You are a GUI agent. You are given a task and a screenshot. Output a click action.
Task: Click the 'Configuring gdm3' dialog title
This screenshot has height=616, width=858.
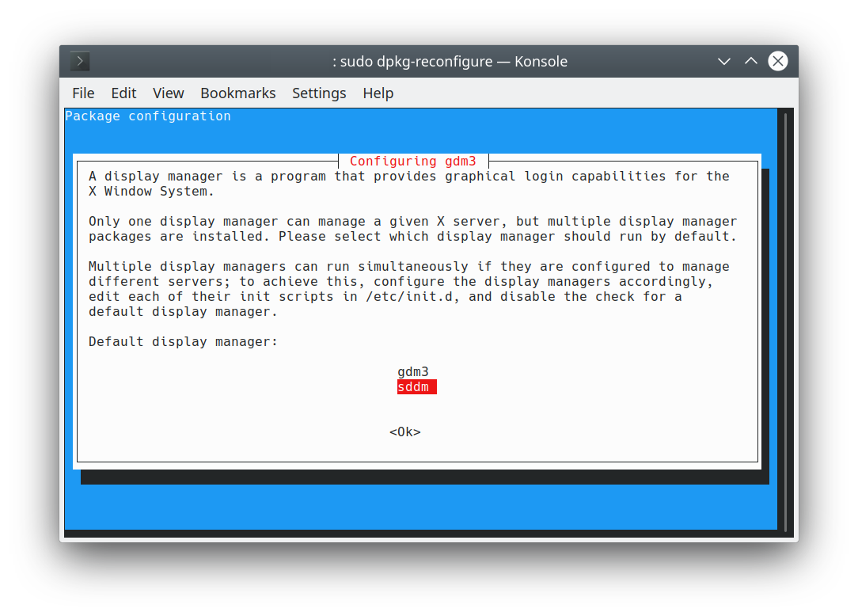[413, 161]
